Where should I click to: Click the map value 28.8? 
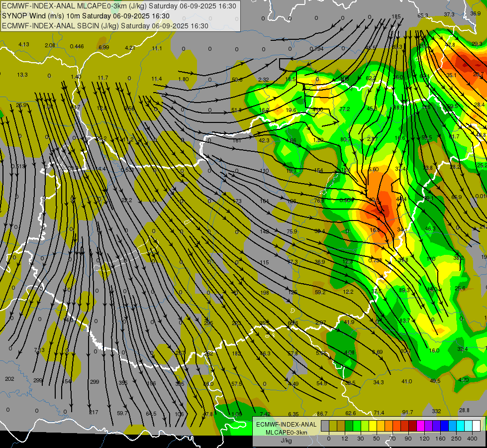click(x=464, y=410)
